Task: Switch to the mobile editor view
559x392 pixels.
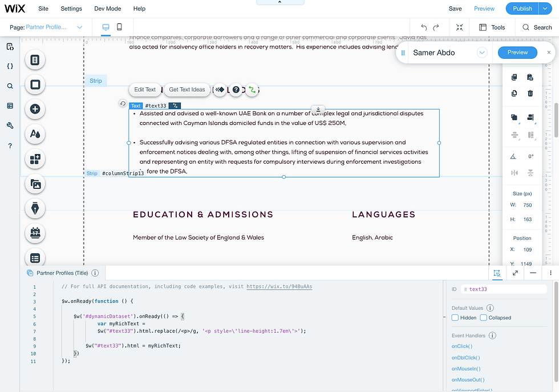Action: point(120,26)
